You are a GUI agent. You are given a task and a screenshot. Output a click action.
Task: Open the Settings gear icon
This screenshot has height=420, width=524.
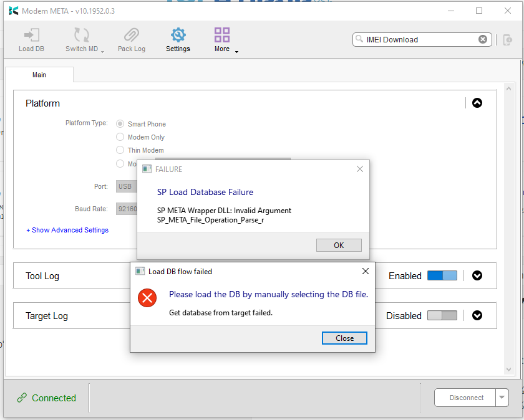(x=178, y=35)
